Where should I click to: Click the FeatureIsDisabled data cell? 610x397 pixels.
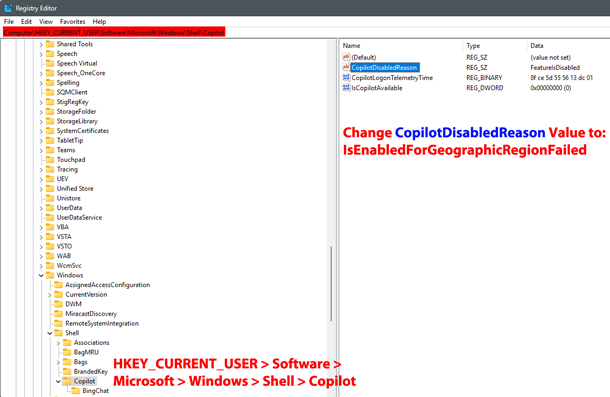click(x=555, y=68)
